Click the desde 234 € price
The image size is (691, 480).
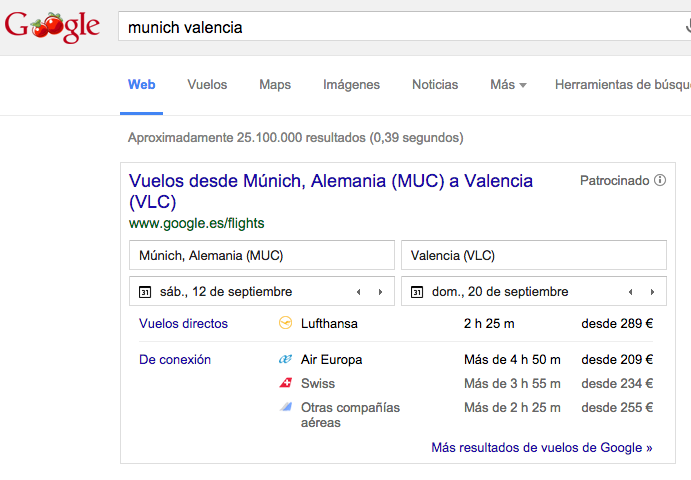pyautogui.click(x=617, y=383)
